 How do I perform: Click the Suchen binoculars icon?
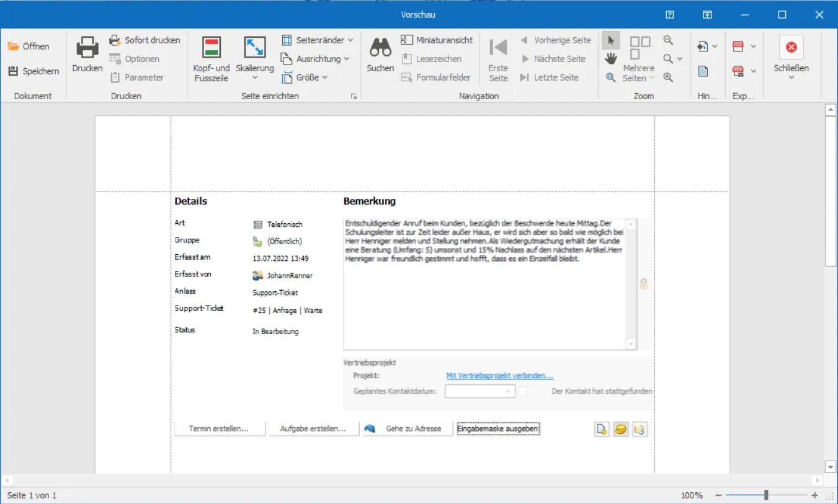click(380, 48)
